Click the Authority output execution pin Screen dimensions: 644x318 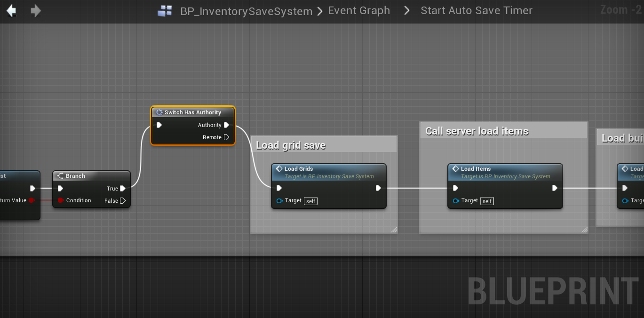227,125
